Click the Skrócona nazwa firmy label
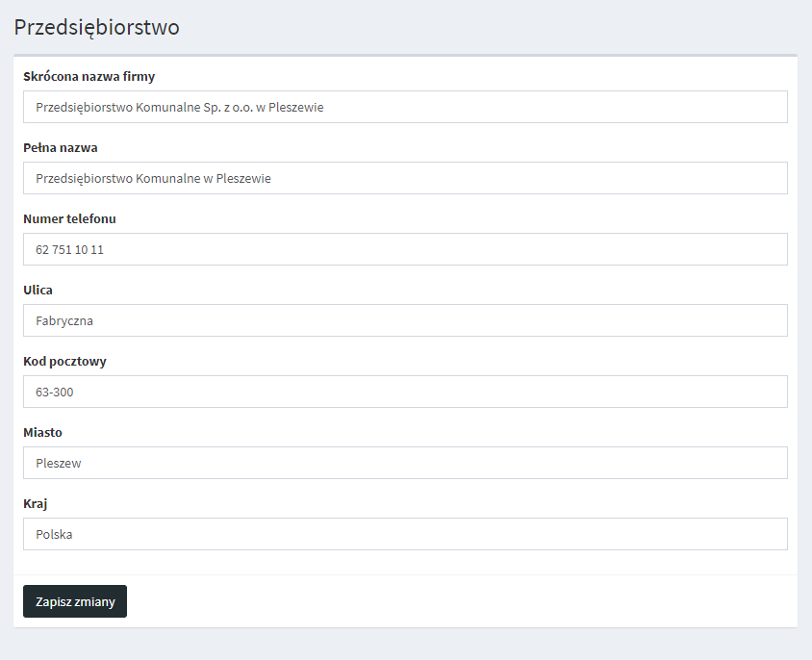 click(x=89, y=77)
